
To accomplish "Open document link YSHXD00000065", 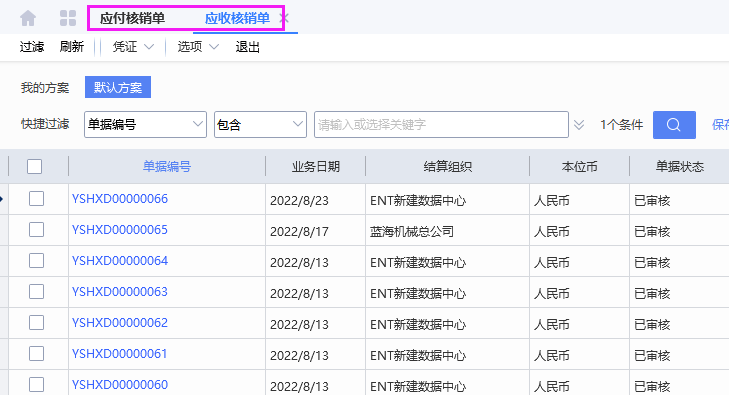I will pyautogui.click(x=119, y=230).
